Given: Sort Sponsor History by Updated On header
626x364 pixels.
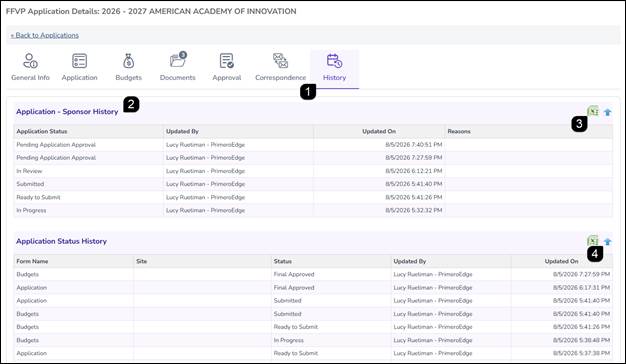Looking at the screenshot, I should 379,131.
